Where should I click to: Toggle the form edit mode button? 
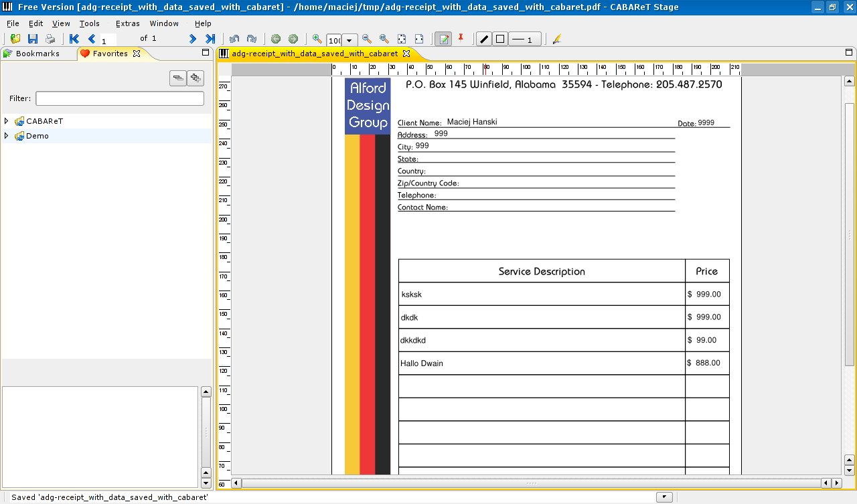443,39
